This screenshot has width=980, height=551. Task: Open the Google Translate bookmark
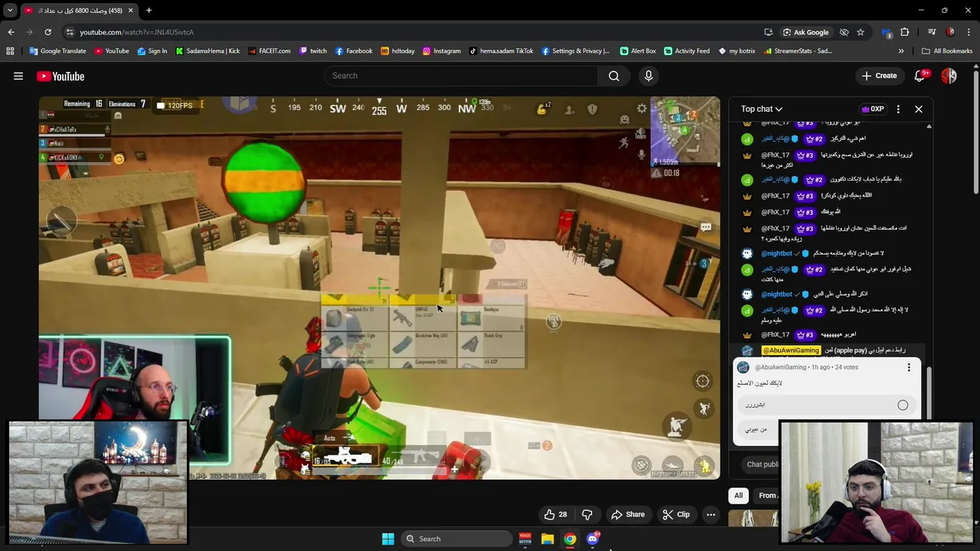coord(57,51)
